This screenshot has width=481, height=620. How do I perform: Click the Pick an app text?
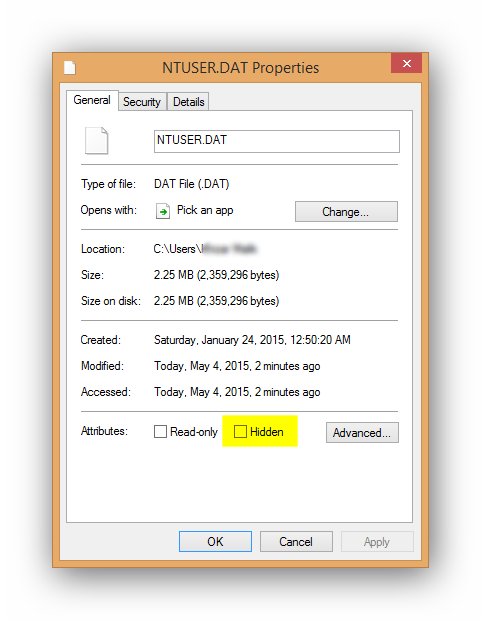coord(205,210)
